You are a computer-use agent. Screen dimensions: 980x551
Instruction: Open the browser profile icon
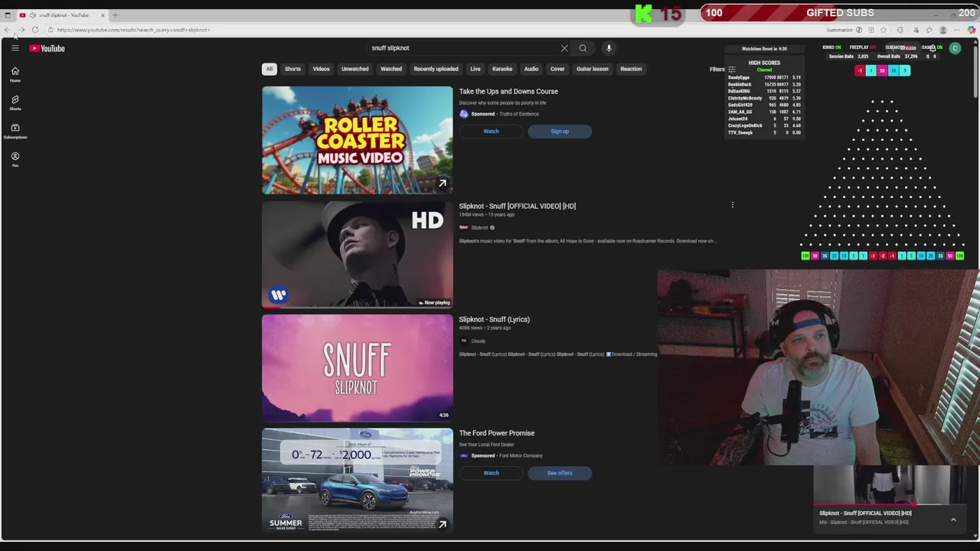click(943, 30)
